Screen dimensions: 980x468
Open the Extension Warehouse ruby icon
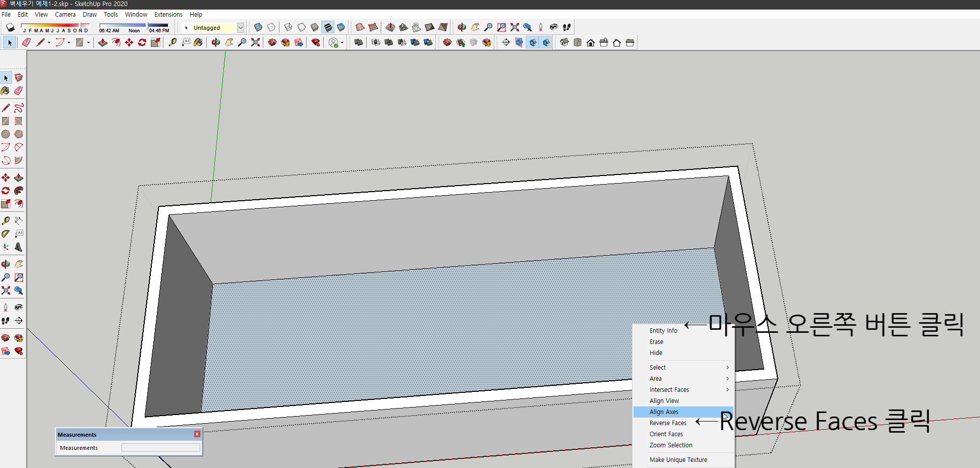316,42
